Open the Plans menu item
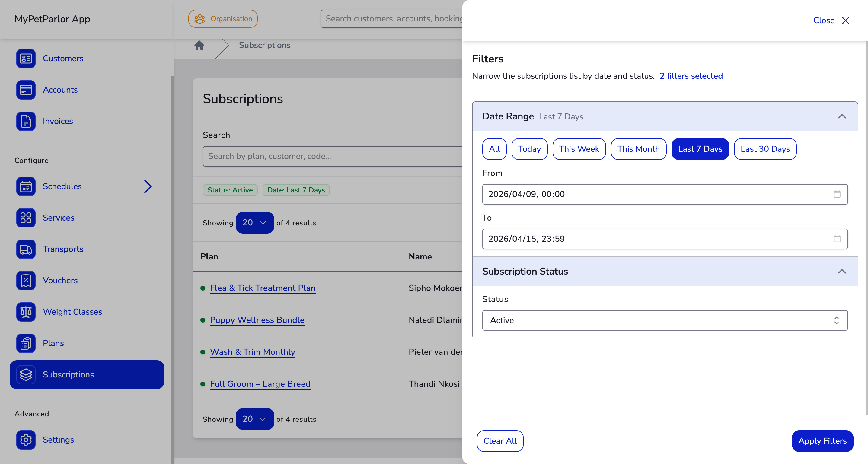Screen dimensions: 868x464 (x=53, y=343)
